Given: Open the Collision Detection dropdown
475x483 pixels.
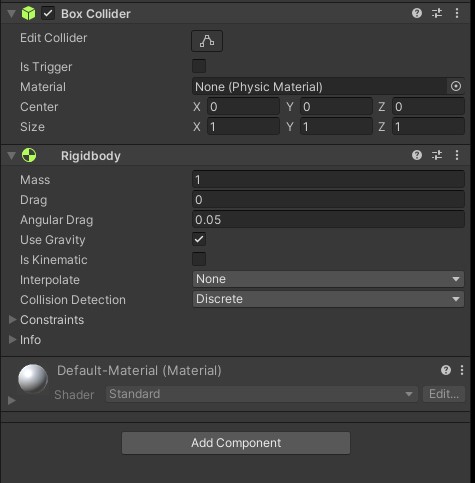Looking at the screenshot, I should (x=328, y=299).
